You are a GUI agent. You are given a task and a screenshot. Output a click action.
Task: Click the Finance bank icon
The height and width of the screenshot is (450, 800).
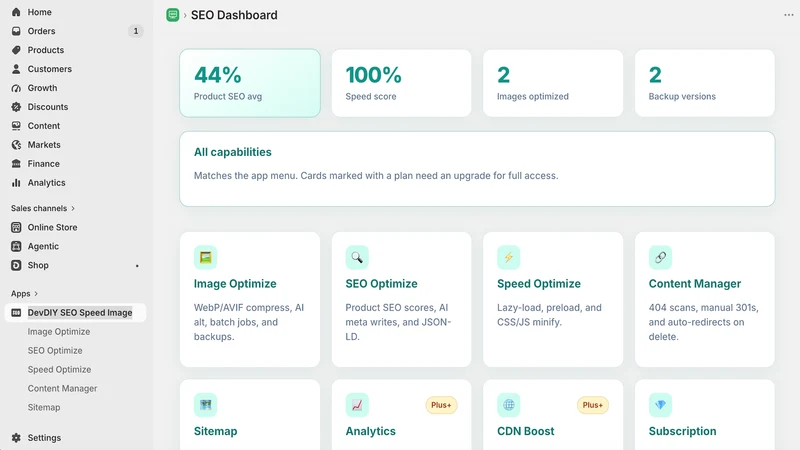tap(16, 164)
